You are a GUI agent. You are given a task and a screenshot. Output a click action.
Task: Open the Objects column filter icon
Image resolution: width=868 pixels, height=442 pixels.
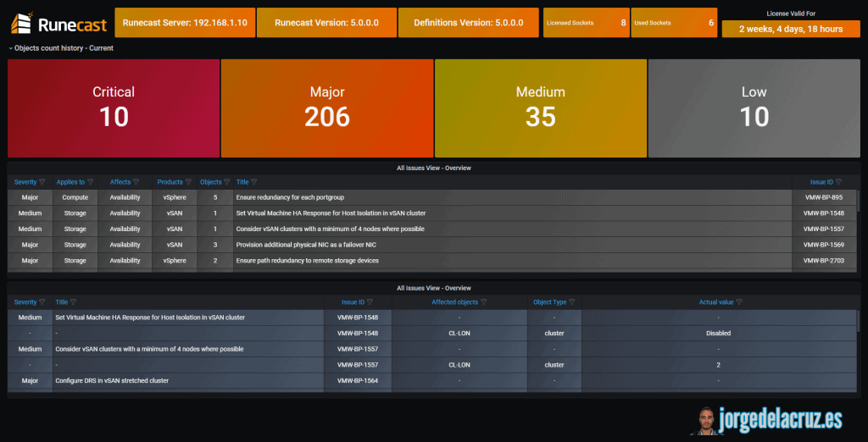point(226,181)
